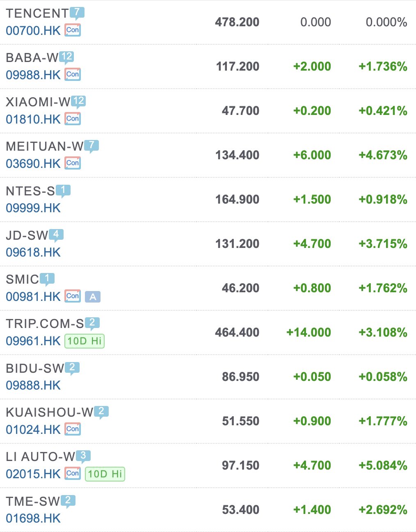The width and height of the screenshot is (416, 532).
Task: Open the 09888.HK BIDU-SW link
Action: 33,385
